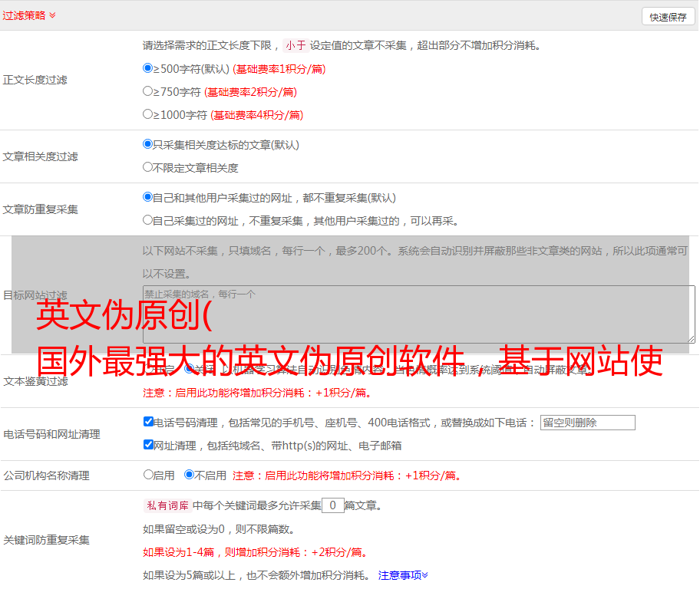Click the 留空则删除 phone replacement field

587,423
